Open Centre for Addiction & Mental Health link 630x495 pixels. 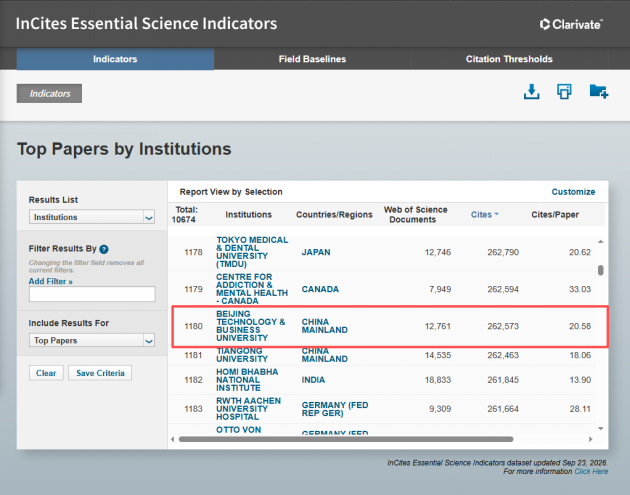click(252, 289)
